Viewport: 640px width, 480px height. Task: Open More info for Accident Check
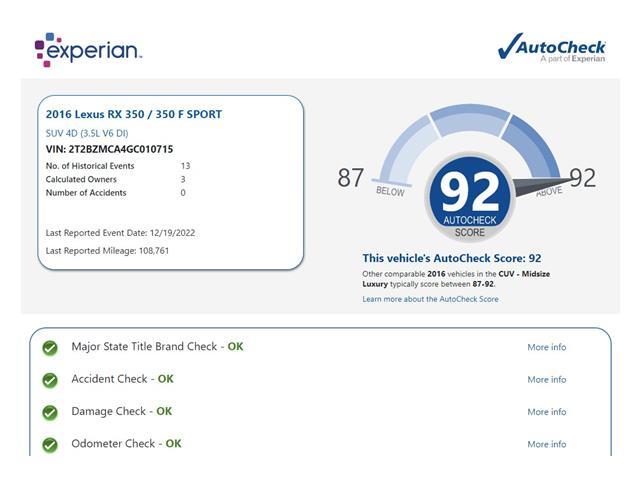tap(547, 380)
